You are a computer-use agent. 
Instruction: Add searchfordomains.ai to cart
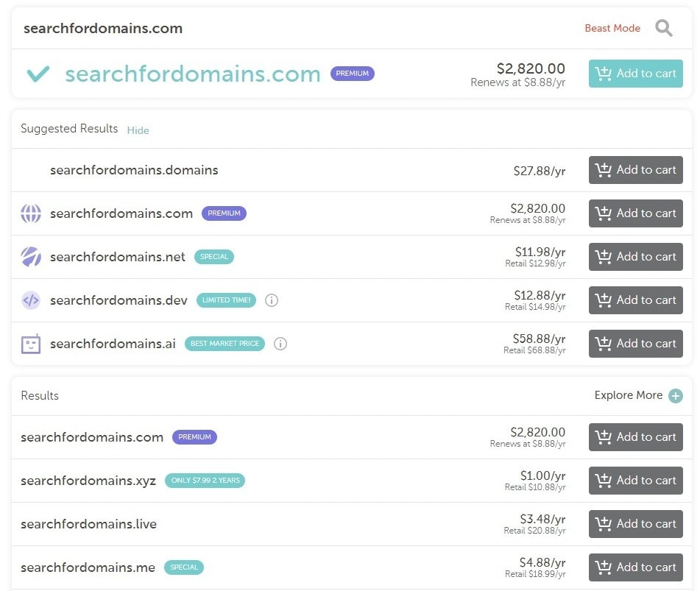coord(636,344)
